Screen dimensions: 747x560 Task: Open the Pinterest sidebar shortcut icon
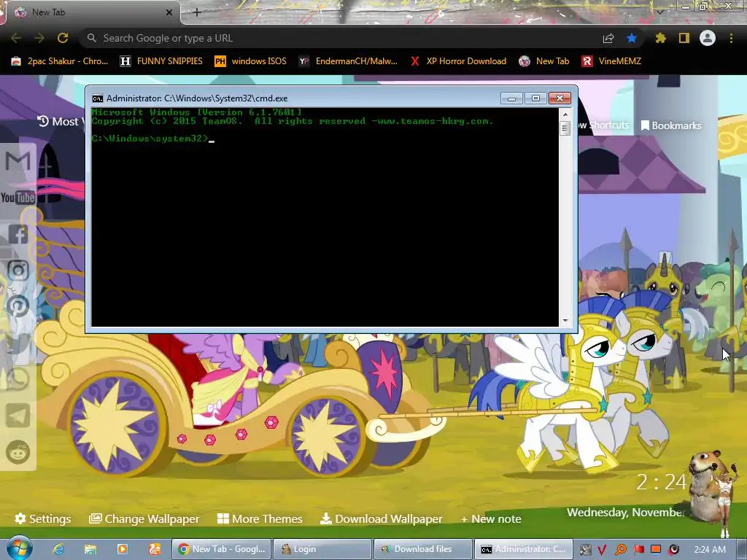(18, 306)
